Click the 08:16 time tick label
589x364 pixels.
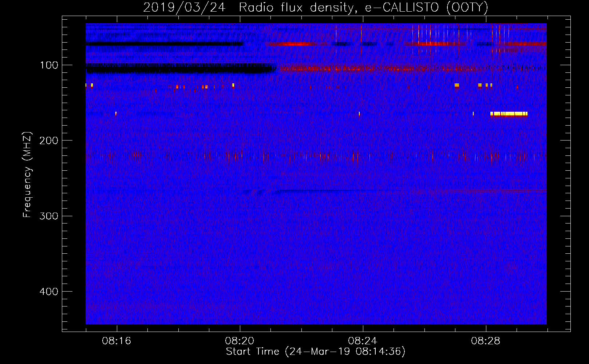tap(116, 341)
